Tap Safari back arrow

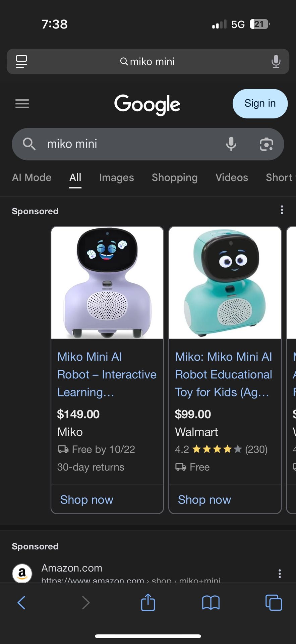(21, 602)
